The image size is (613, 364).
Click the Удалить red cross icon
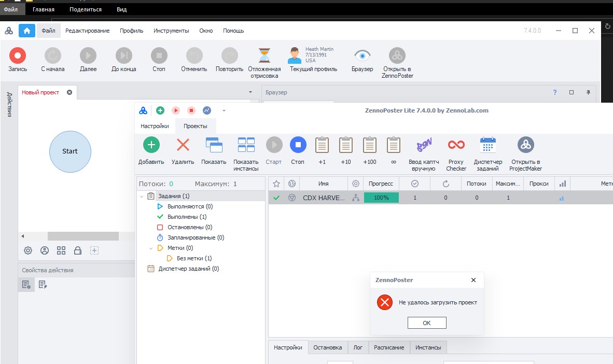pos(183,145)
